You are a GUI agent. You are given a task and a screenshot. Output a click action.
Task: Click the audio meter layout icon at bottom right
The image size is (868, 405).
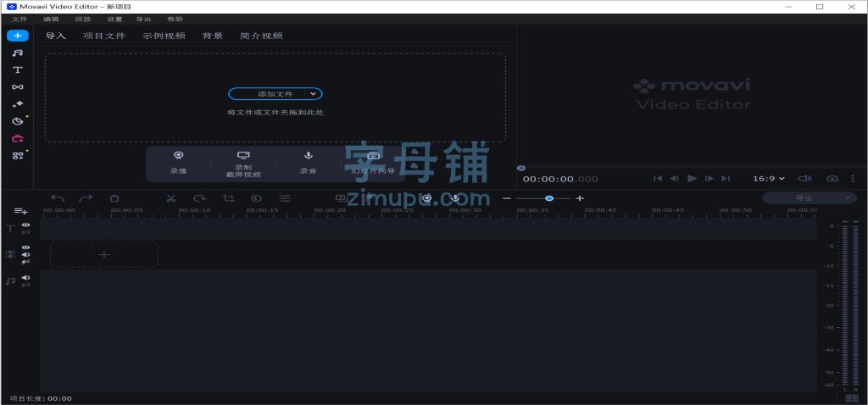pos(851,398)
